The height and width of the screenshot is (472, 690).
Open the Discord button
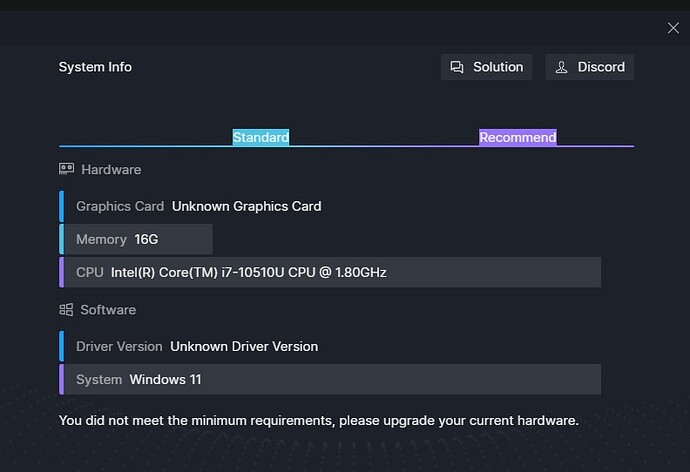pos(589,67)
